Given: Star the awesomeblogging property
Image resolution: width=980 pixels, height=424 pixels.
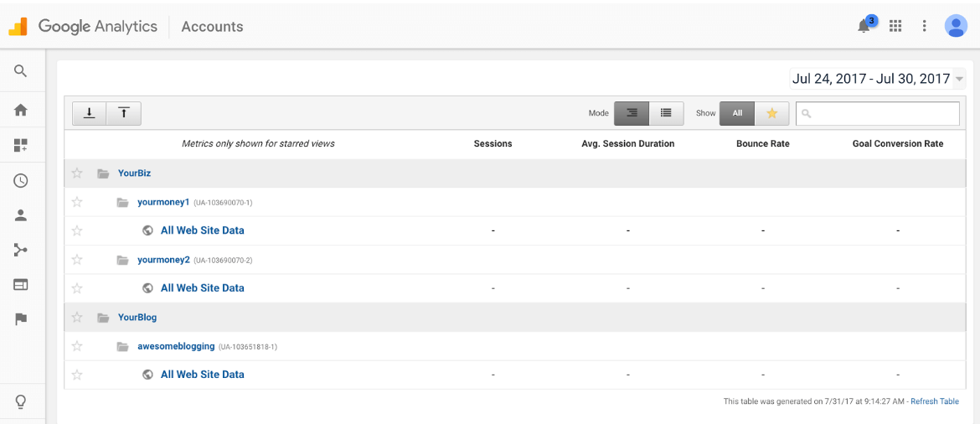Looking at the screenshot, I should tap(77, 346).
